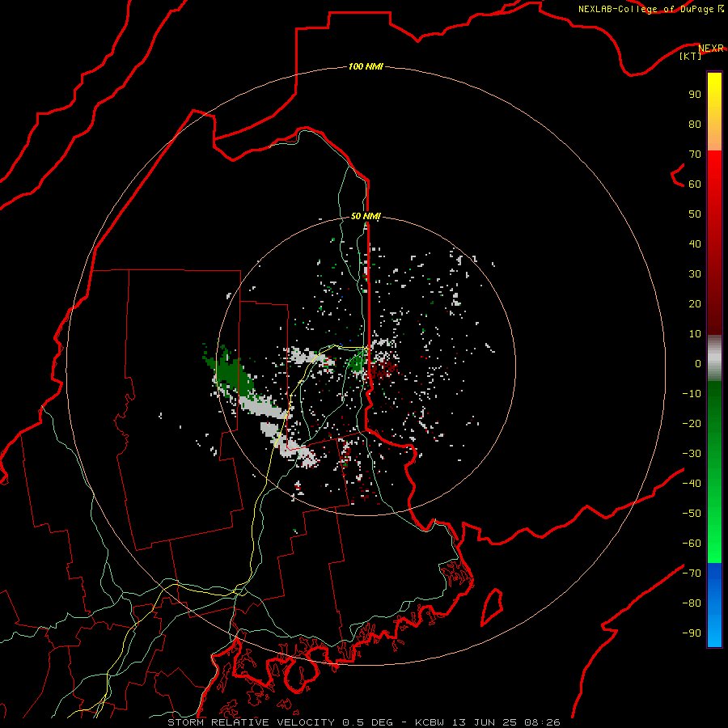Click the 50 NMI range ring label

(x=366, y=216)
